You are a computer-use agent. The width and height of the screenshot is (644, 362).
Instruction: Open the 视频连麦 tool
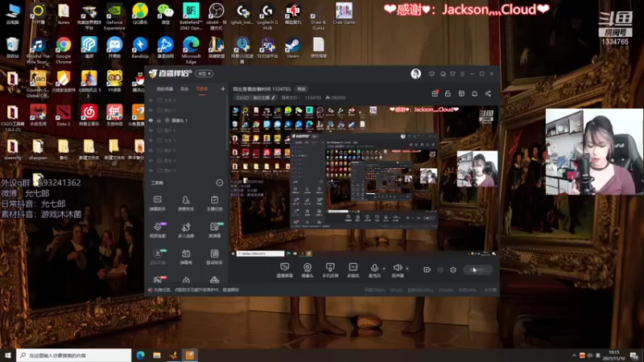157,230
